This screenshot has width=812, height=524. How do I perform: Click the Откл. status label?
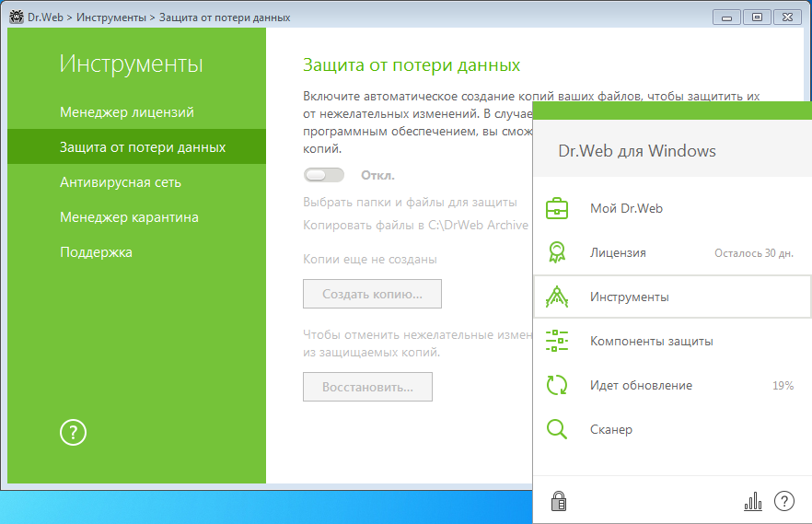tap(377, 176)
